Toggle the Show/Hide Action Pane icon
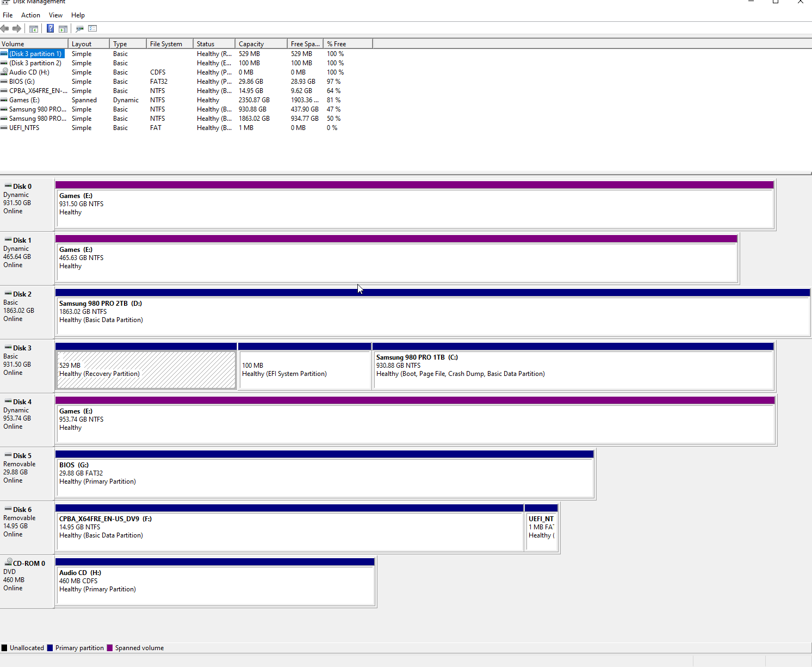This screenshot has width=812, height=667. [63, 28]
